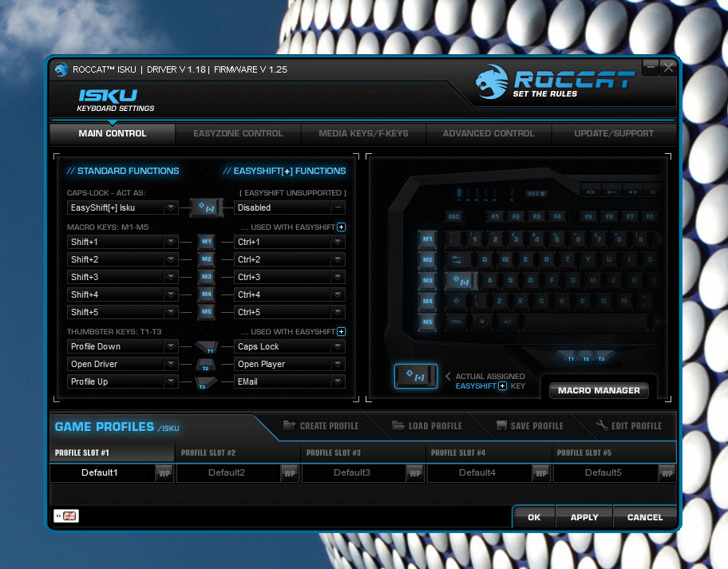This screenshot has height=569, width=728.
Task: Click the M2 macro key icon in settings list
Action: 206,259
